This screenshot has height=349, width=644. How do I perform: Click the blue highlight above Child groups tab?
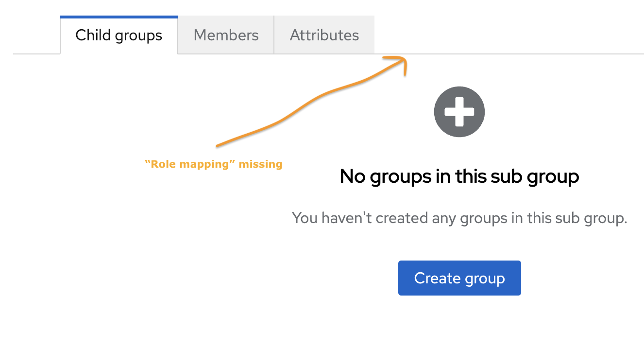[x=118, y=17]
